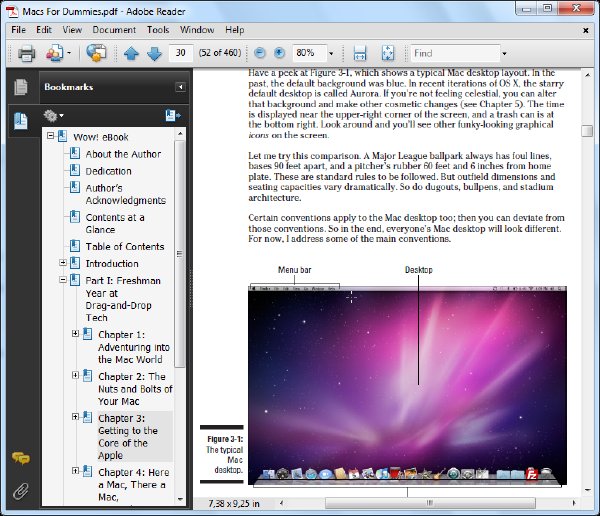The width and height of the screenshot is (600, 516).
Task: Click the fit width scrolling icon
Action: [x=360, y=53]
